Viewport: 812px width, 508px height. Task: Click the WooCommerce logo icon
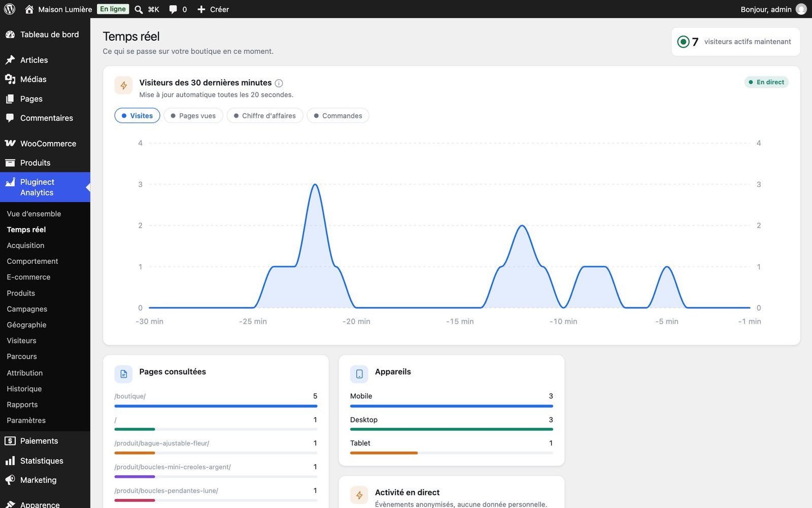coord(10,144)
